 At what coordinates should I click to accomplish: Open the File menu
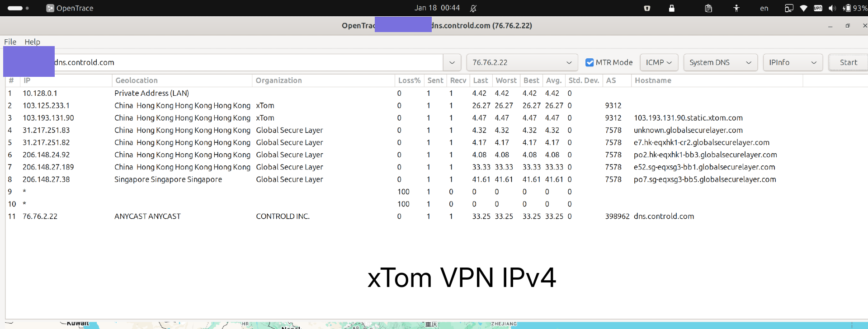(10, 42)
